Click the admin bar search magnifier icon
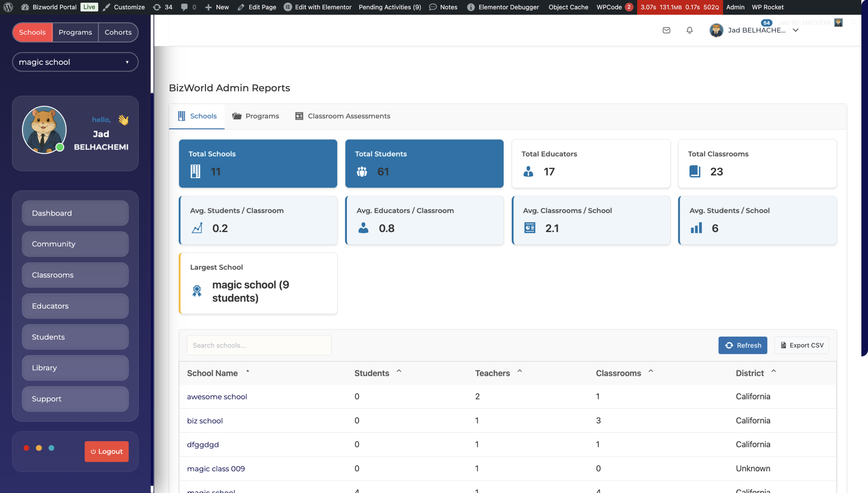The width and height of the screenshot is (868, 493). [x=853, y=22]
